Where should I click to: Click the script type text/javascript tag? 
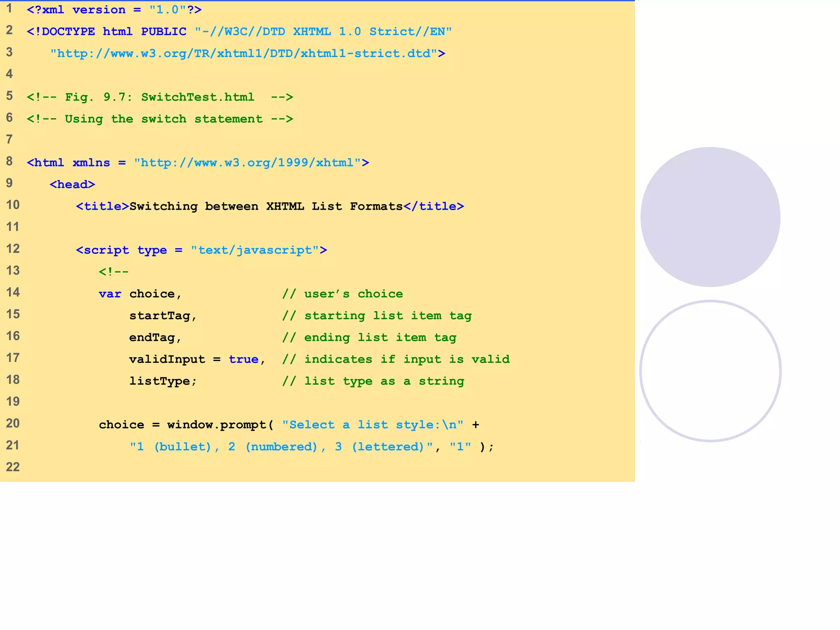(x=201, y=250)
